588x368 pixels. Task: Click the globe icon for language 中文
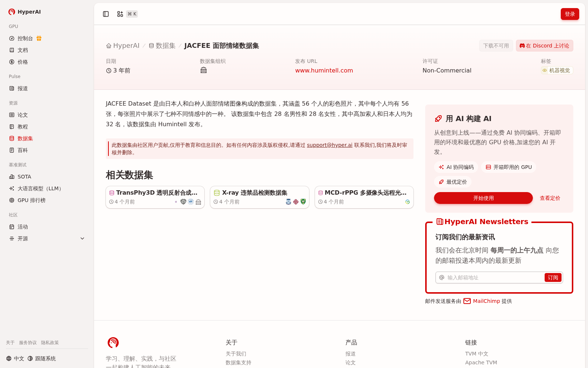(9, 358)
